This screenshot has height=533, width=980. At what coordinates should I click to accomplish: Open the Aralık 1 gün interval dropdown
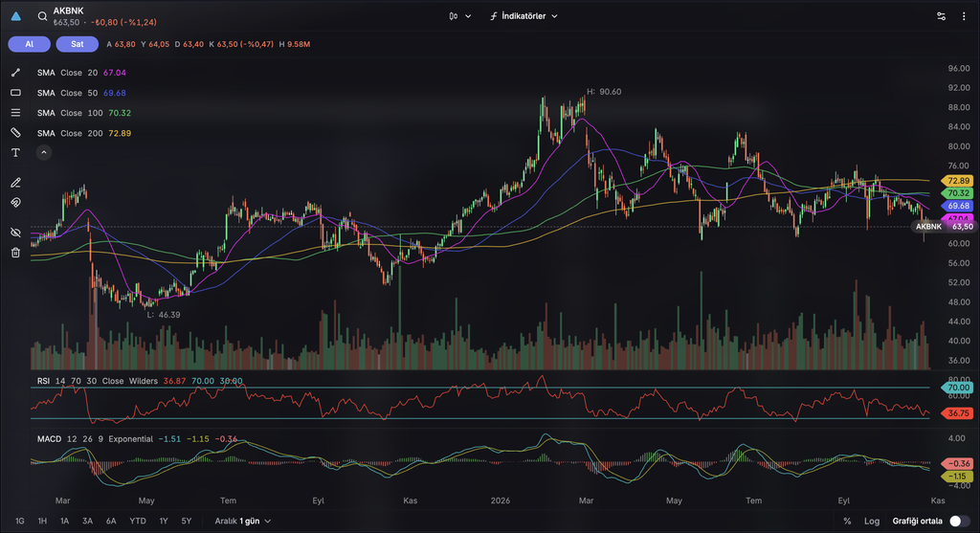(x=243, y=521)
